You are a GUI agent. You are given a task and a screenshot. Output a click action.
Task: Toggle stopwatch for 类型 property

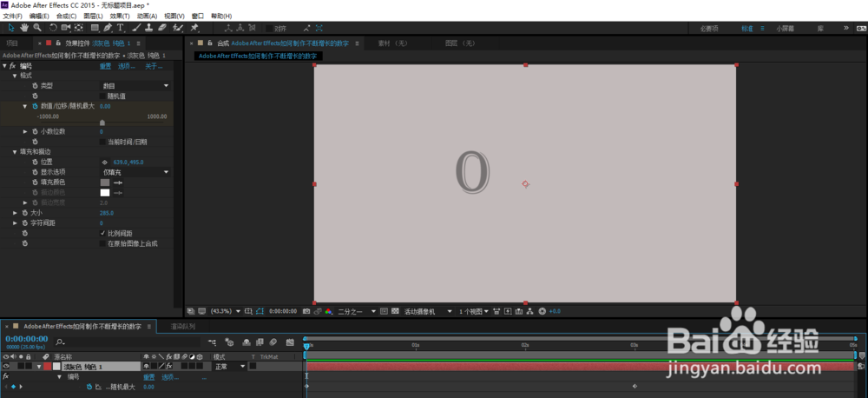click(35, 86)
